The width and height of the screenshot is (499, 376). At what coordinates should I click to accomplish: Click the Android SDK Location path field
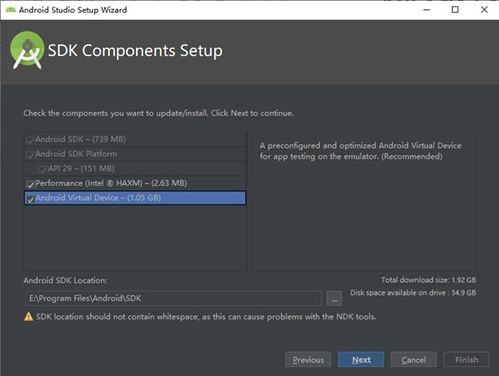(173, 298)
